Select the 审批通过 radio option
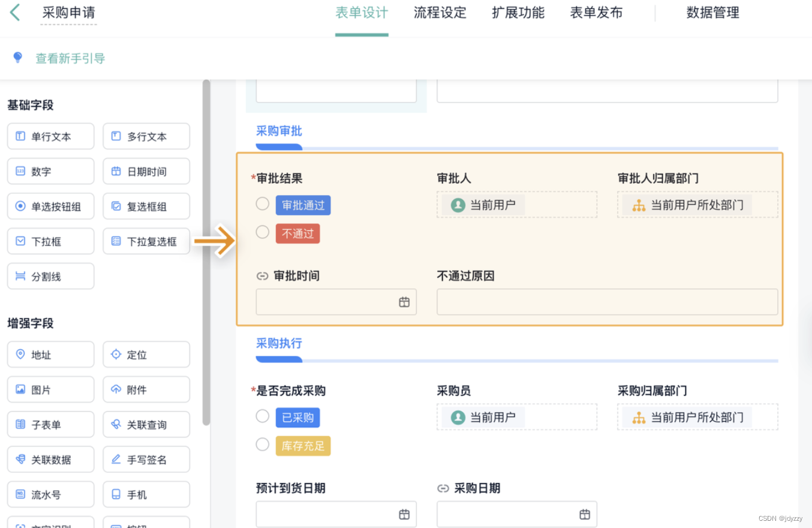Viewport: 812px width, 528px height. 263,204
